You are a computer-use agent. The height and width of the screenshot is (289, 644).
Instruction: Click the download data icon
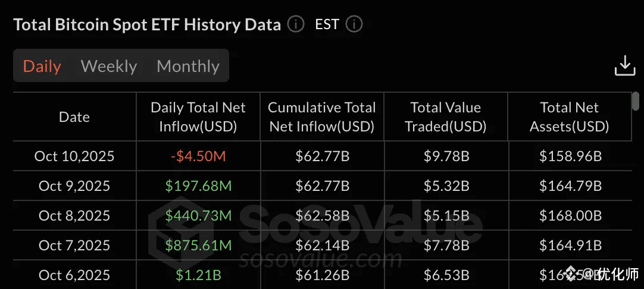click(624, 66)
